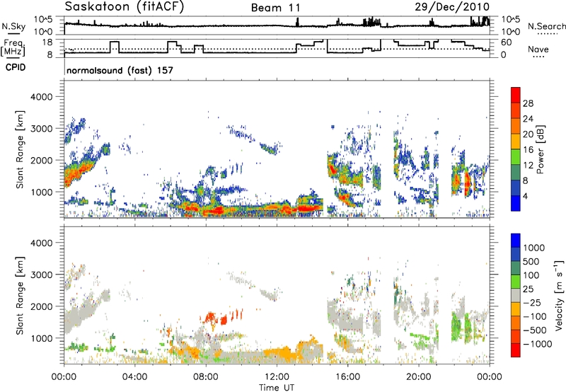Image resolution: width=566 pixels, height=392 pixels.
Task: Click the 'N.Sky' legend label
Action: pyautogui.click(x=13, y=26)
